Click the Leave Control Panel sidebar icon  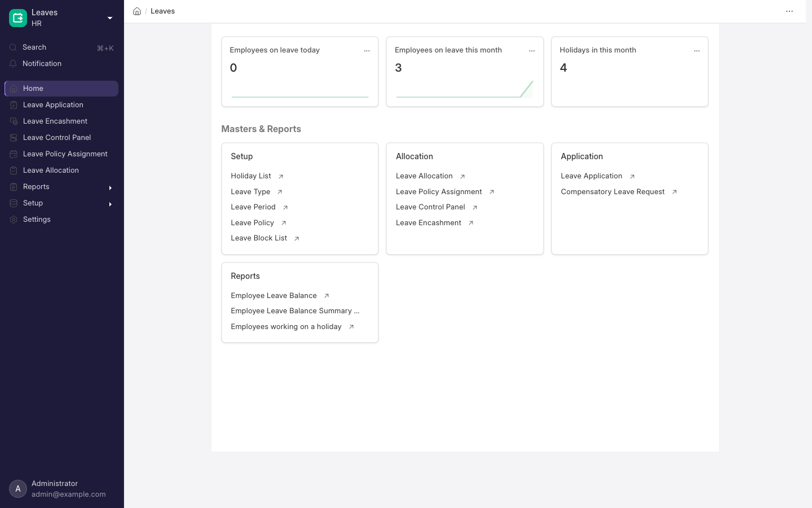pos(14,138)
